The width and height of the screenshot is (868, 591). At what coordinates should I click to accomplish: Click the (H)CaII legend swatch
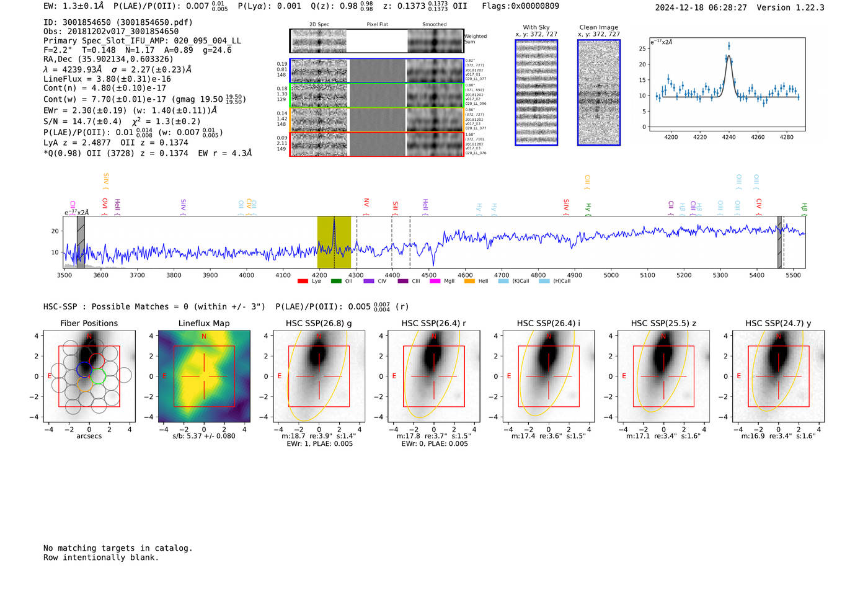click(544, 281)
